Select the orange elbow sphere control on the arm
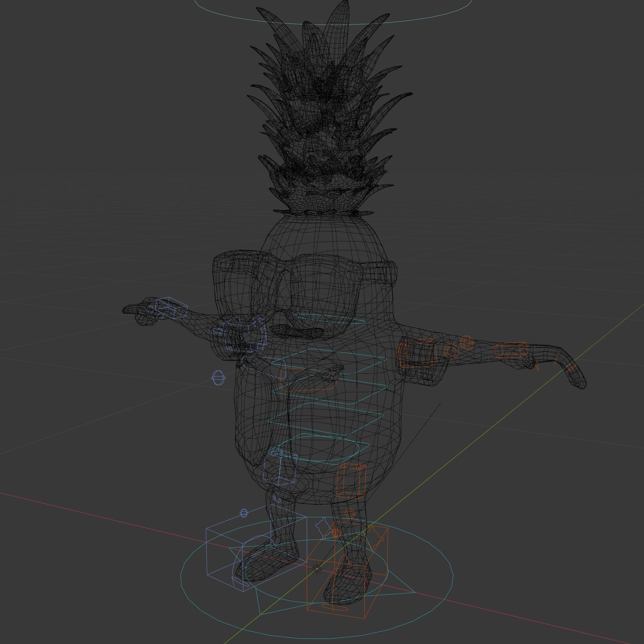The width and height of the screenshot is (644, 644). point(467,342)
